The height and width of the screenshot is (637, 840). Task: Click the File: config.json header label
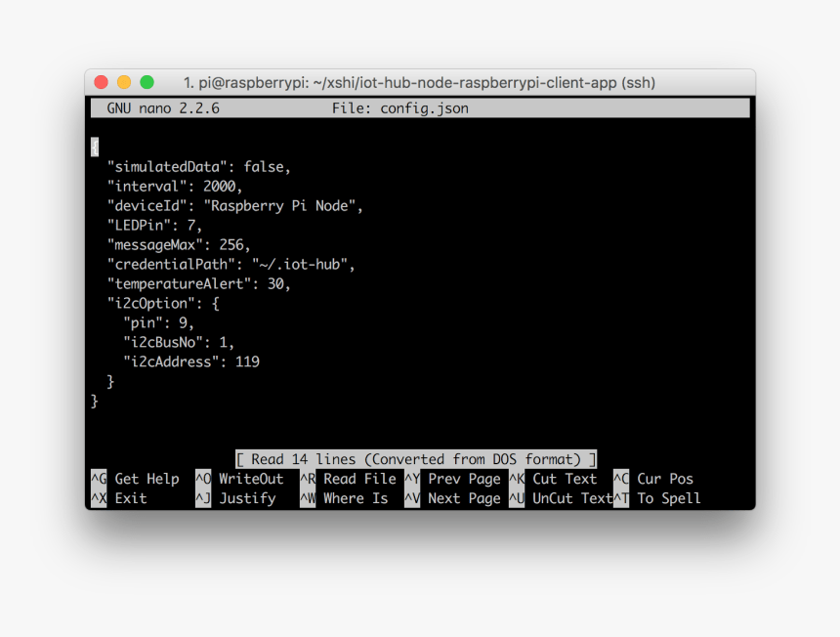point(399,108)
